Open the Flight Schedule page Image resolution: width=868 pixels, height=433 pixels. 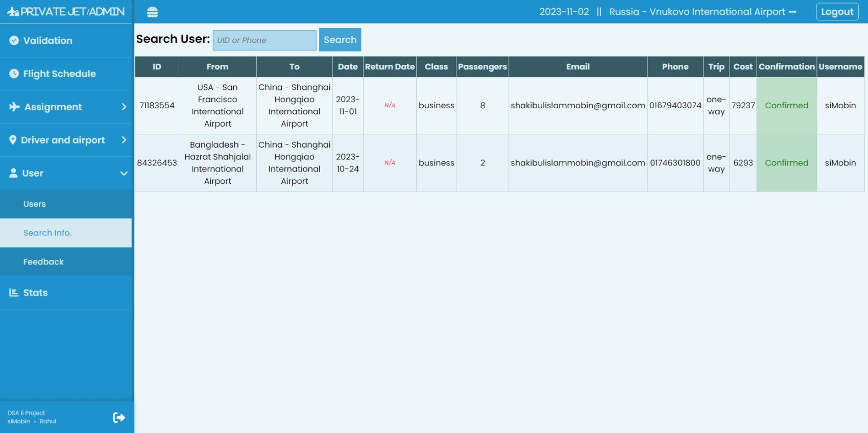[x=66, y=74]
